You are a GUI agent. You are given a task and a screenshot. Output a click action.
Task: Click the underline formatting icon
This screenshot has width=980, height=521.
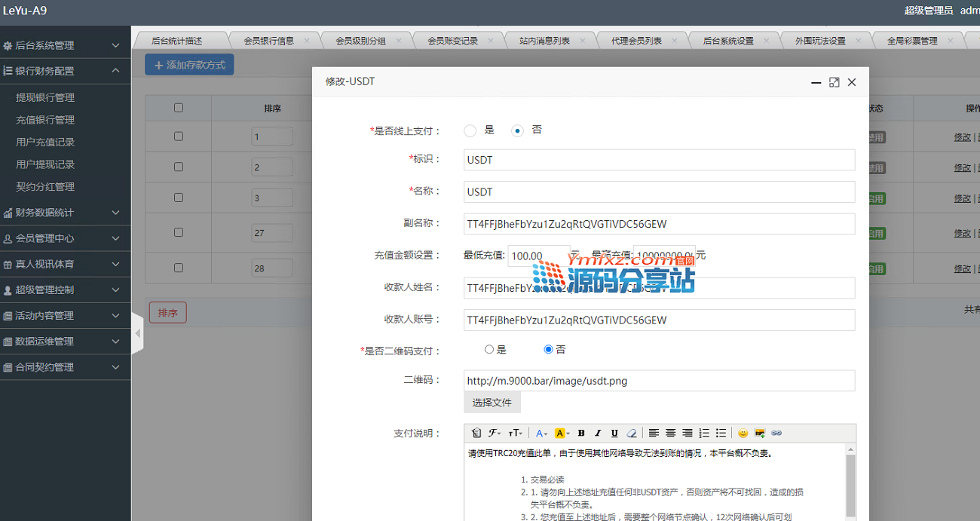[614, 433]
